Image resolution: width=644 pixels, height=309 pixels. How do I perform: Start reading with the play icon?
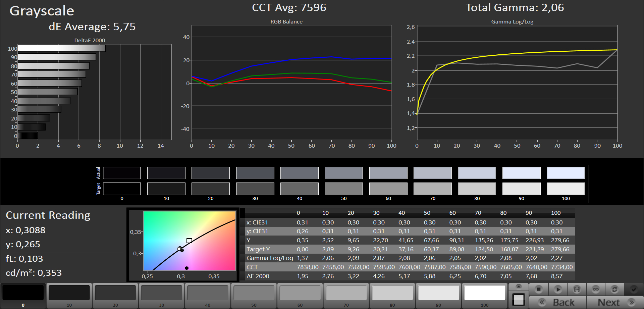558,289
